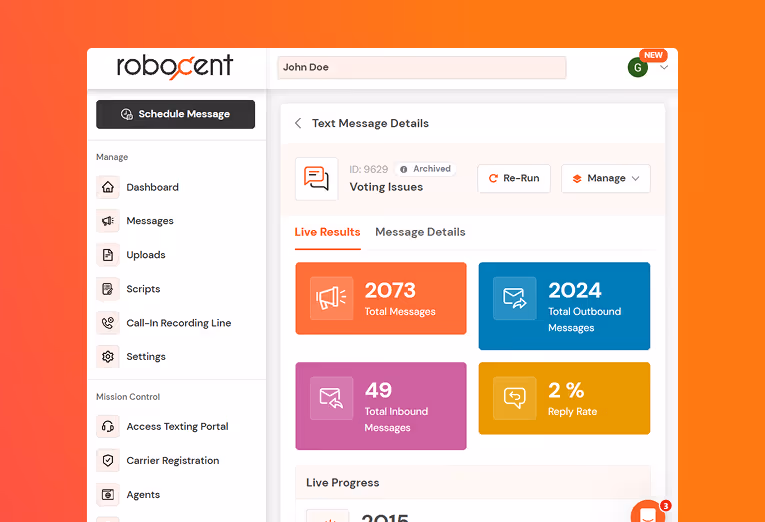Image resolution: width=765 pixels, height=522 pixels.
Task: Click the 2024 Total Outbound Messages value
Action: click(575, 291)
